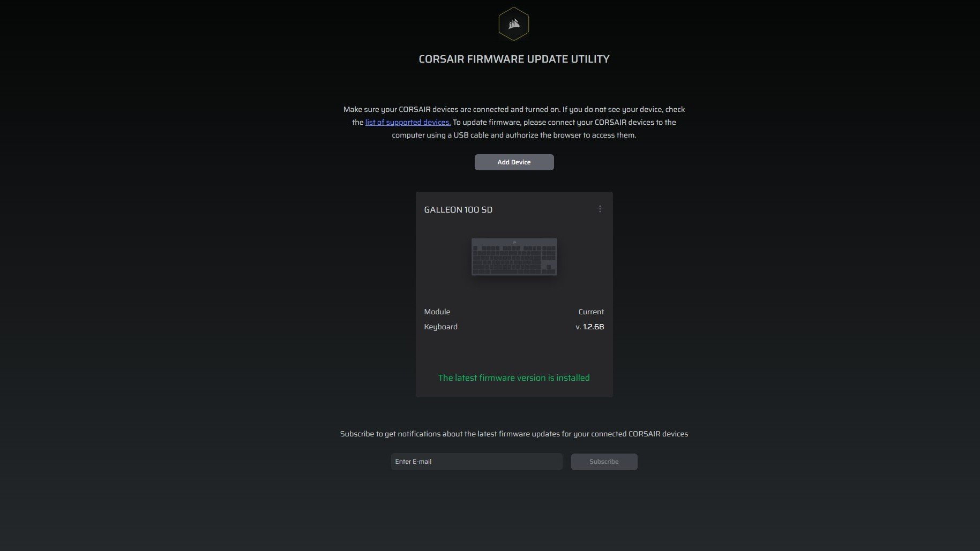Click the firmware version 1.2.68 value
Screen dimensions: 980x551
click(590, 327)
